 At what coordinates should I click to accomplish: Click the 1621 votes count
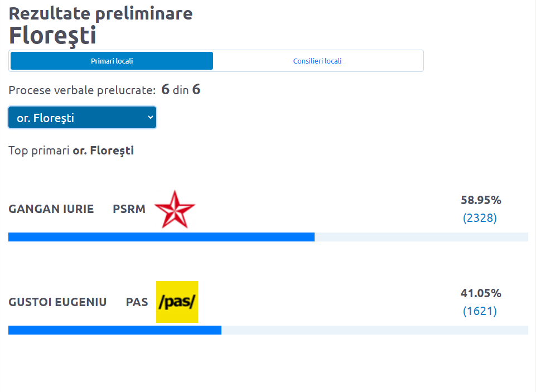pos(480,311)
